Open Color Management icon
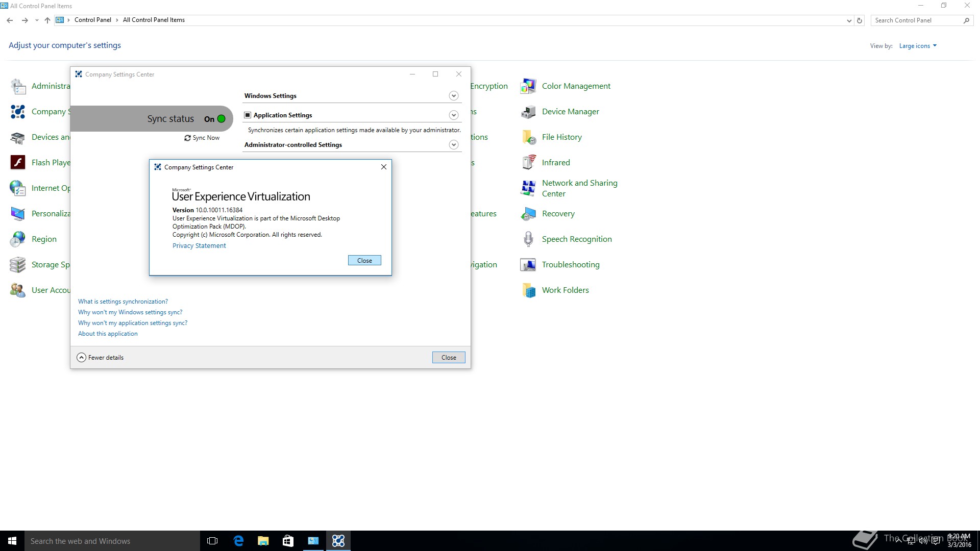The image size is (980, 551). click(x=528, y=86)
